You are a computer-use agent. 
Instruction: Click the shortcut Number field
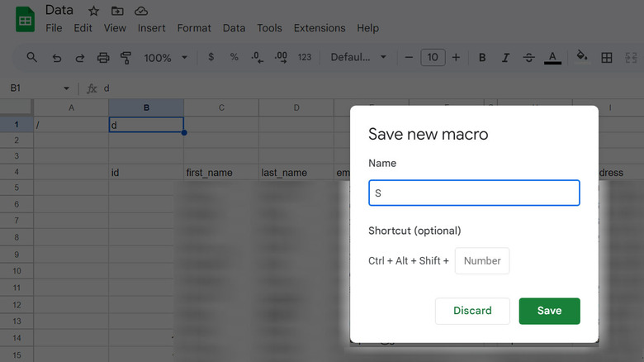[x=482, y=261]
